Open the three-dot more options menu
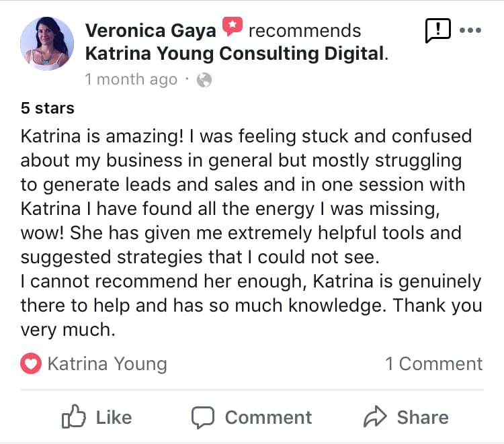This screenshot has width=504, height=444. click(x=470, y=30)
